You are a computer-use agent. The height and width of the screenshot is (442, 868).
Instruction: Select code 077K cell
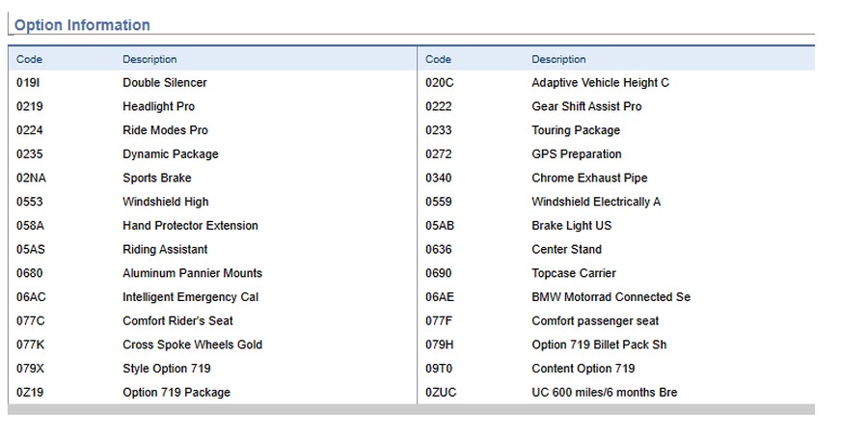pyautogui.click(x=31, y=345)
